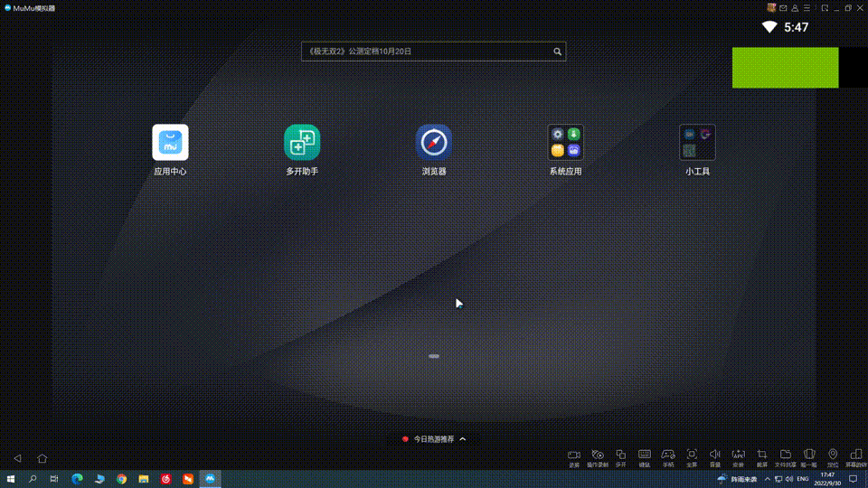Screen dimensions: 868x488
Task: Show hidden system tray icons
Action: [x=768, y=479]
